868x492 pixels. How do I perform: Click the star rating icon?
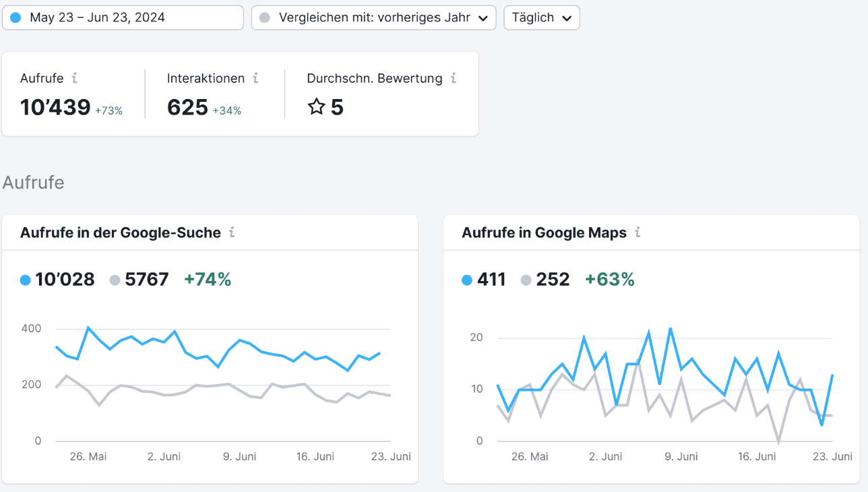pos(316,106)
